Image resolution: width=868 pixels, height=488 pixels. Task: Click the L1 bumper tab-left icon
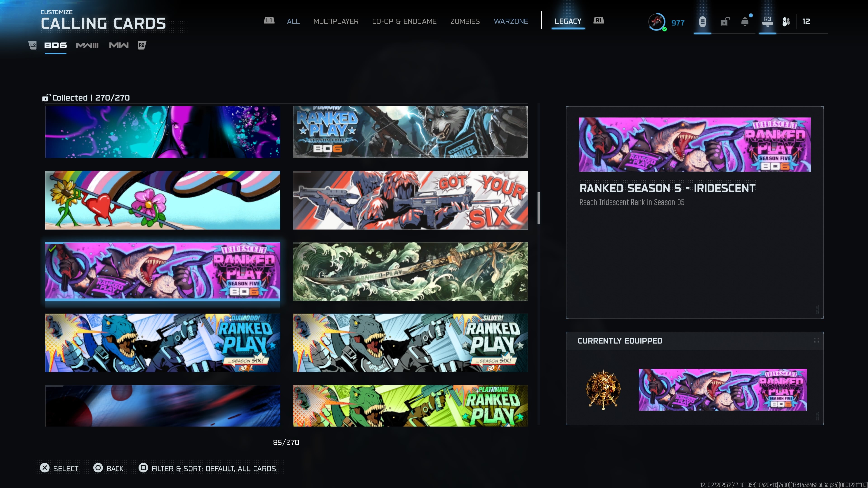point(269,21)
